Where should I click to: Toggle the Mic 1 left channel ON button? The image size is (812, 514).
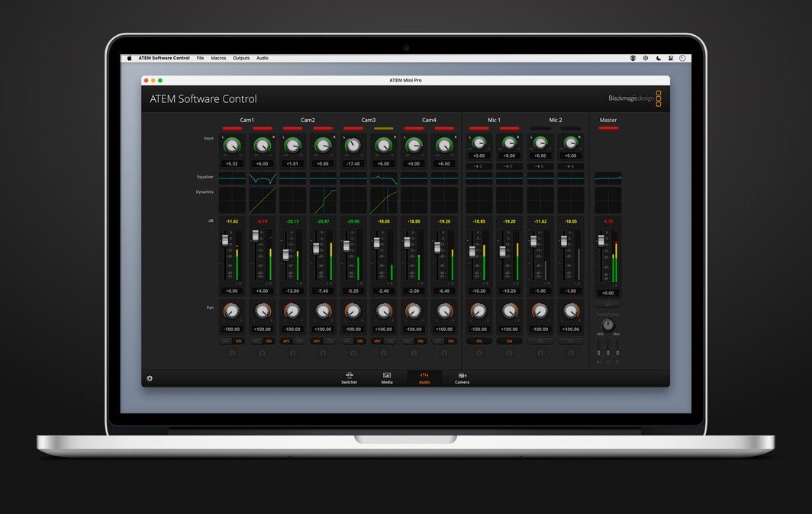coord(478,342)
